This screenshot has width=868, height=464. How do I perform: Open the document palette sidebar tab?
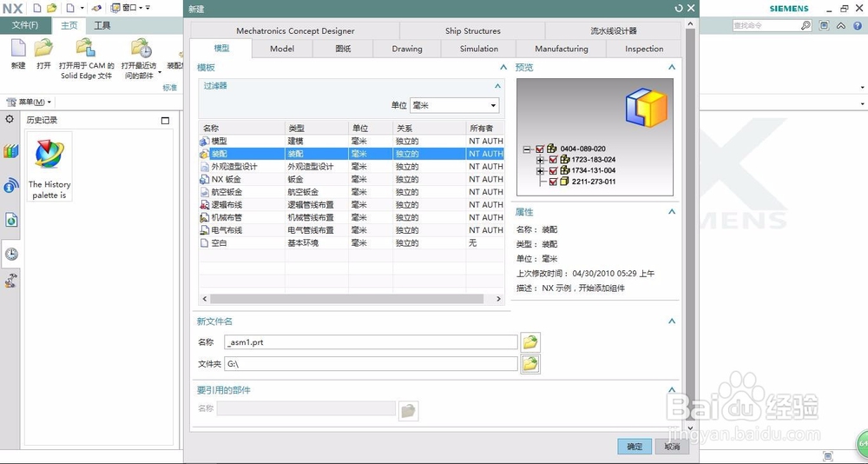click(x=11, y=220)
